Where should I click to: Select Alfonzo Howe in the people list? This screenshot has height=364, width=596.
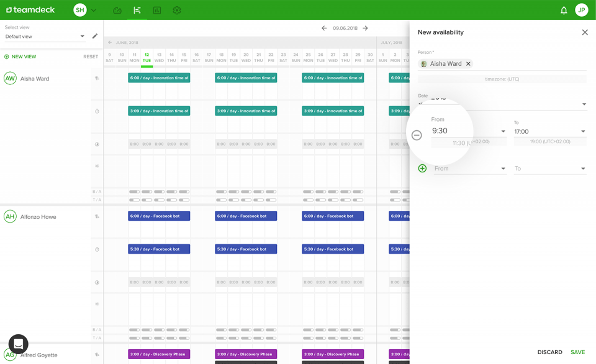coord(38,217)
